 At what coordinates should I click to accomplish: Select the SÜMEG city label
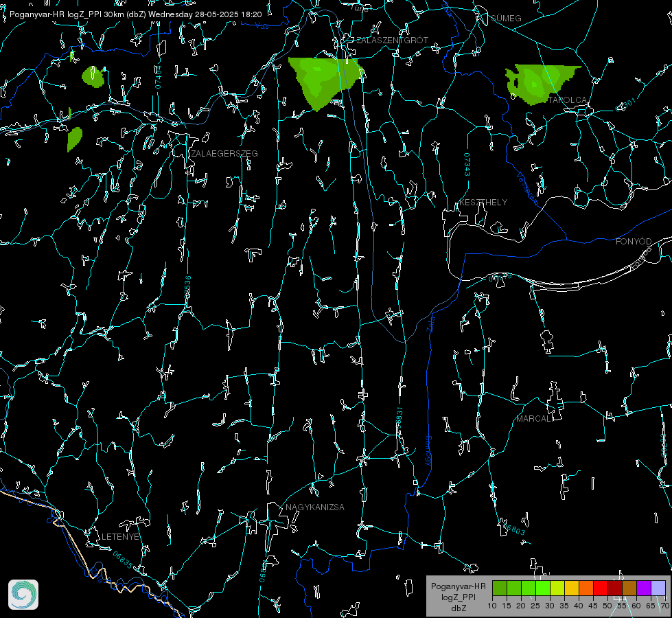click(x=506, y=18)
